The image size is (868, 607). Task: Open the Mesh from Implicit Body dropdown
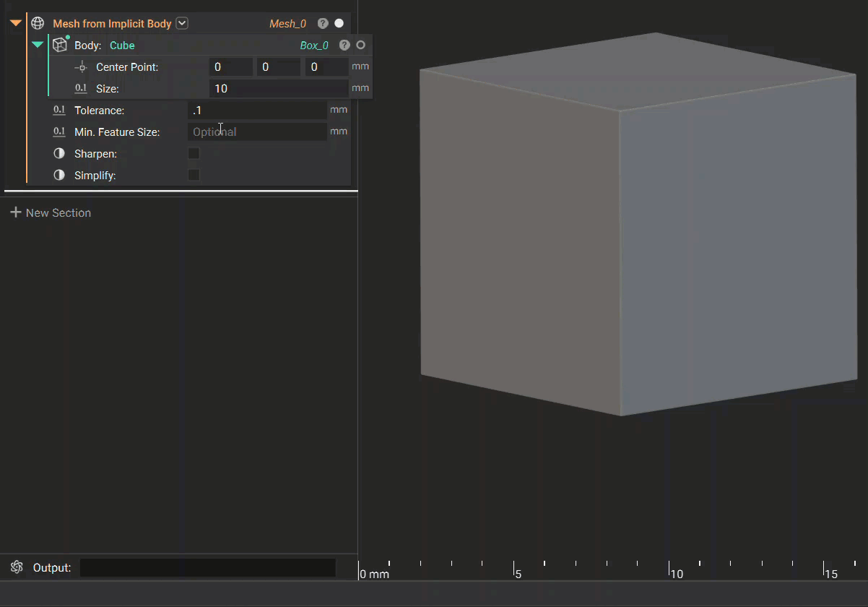(x=182, y=23)
